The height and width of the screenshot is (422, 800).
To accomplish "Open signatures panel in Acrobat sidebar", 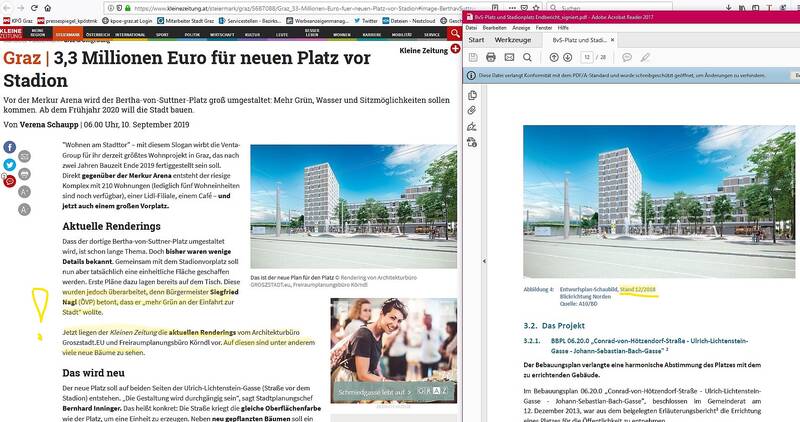I will point(472,127).
